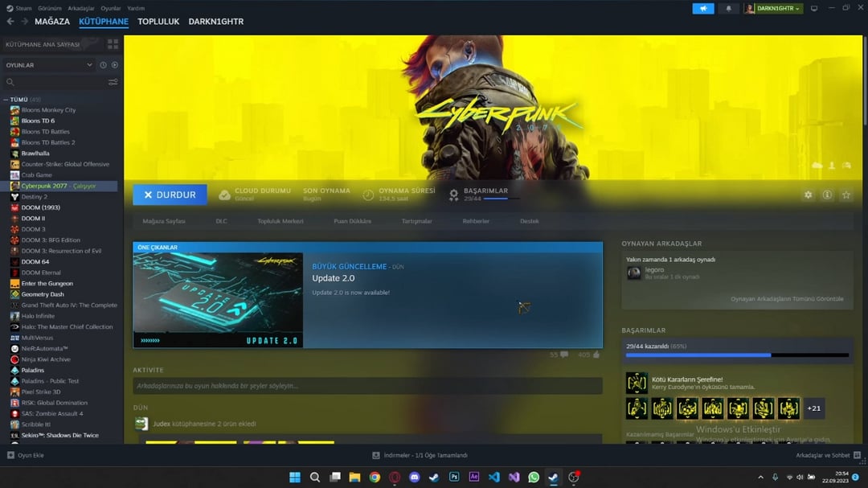View all playing friends link

click(787, 299)
